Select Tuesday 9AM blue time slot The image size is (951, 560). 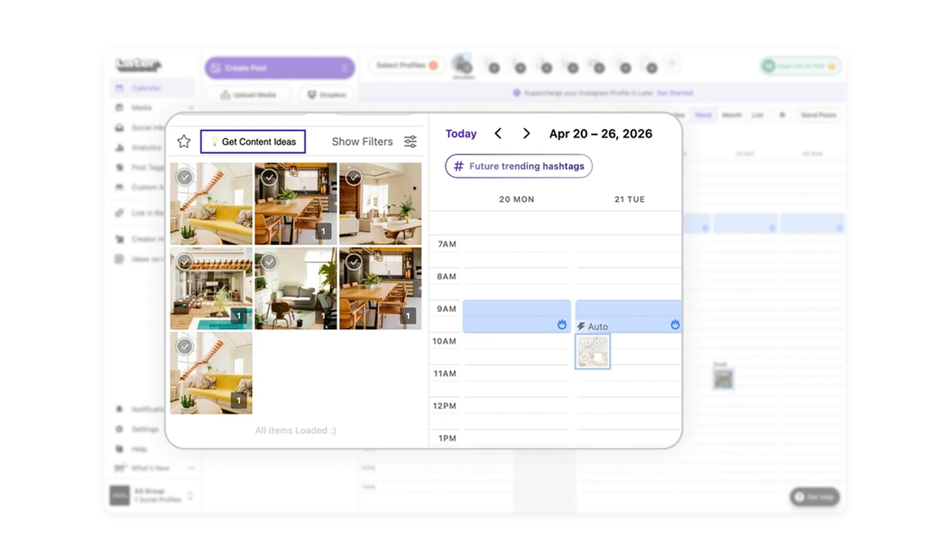tap(629, 316)
